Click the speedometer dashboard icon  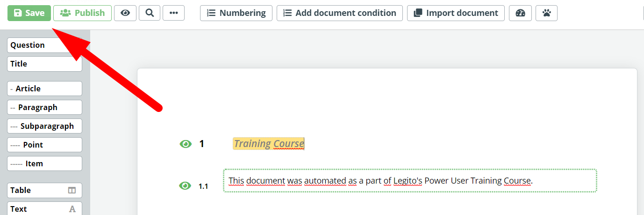[x=520, y=13]
